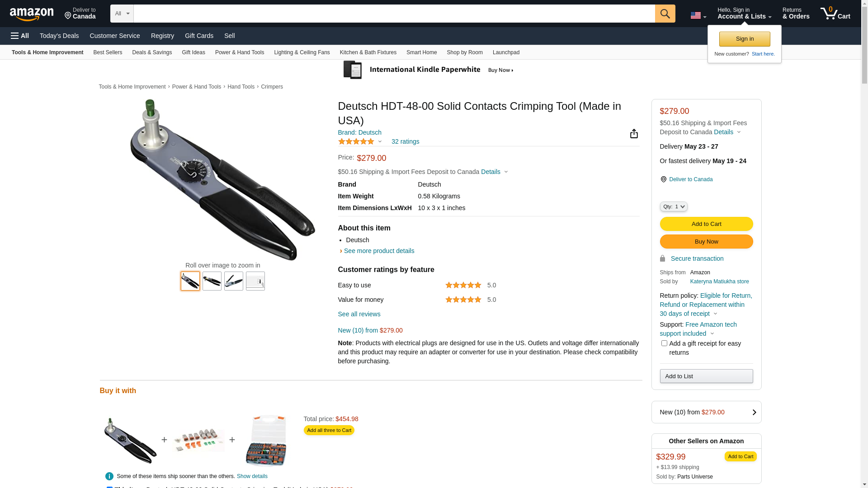
Task: Open the All hamburger menu
Action: coord(20,36)
